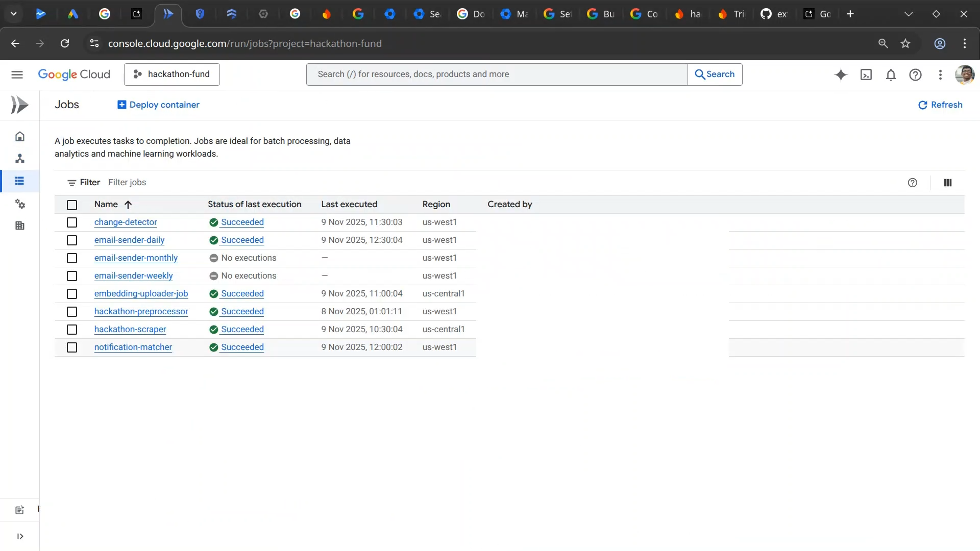Select the change-detector job checkbox
The width and height of the screenshot is (980, 551).
pyautogui.click(x=72, y=222)
